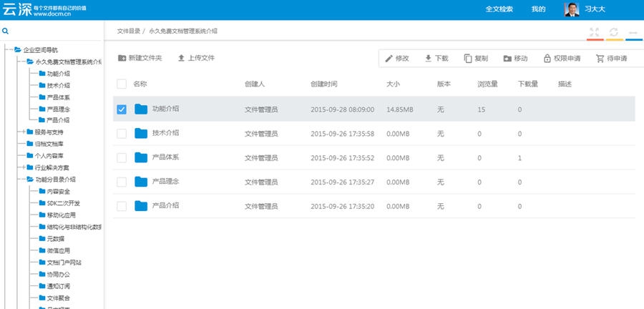Click the 下载量 column header
This screenshot has width=644, height=309.
pyautogui.click(x=528, y=84)
